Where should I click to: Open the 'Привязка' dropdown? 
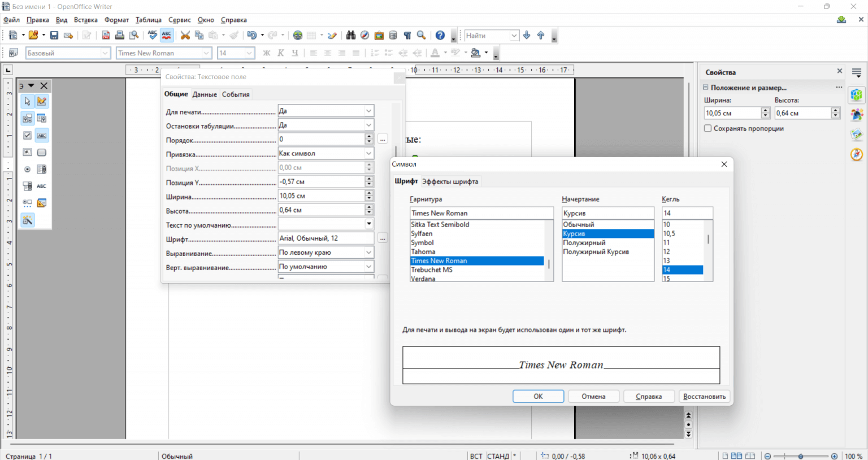click(x=368, y=154)
